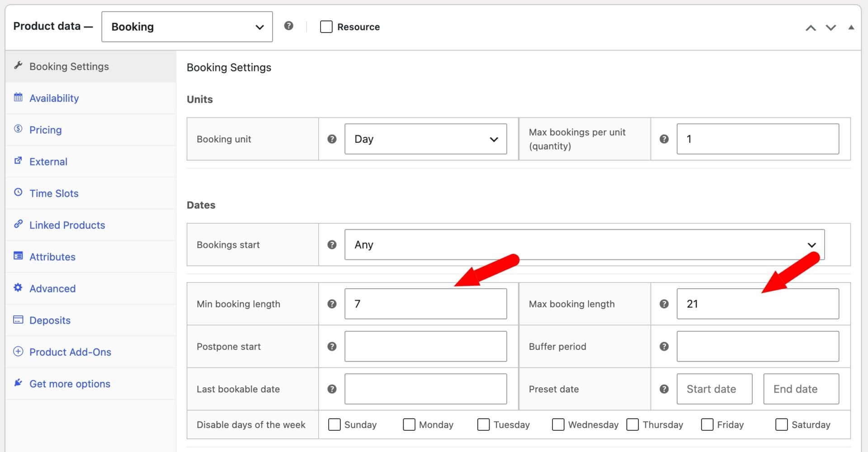Switch to the Availability tab
This screenshot has width=868, height=452.
(x=90, y=98)
